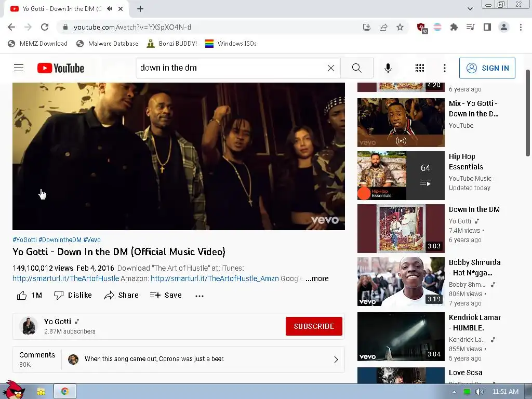
Task: Open the #YoGotti hashtag link
Action: click(x=24, y=240)
